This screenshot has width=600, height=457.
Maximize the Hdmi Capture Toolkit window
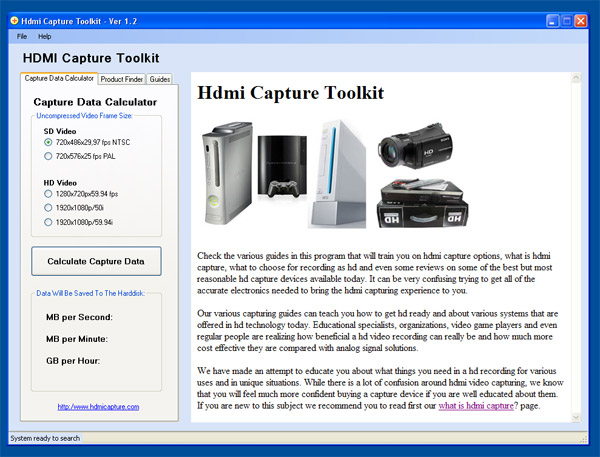[x=567, y=21]
